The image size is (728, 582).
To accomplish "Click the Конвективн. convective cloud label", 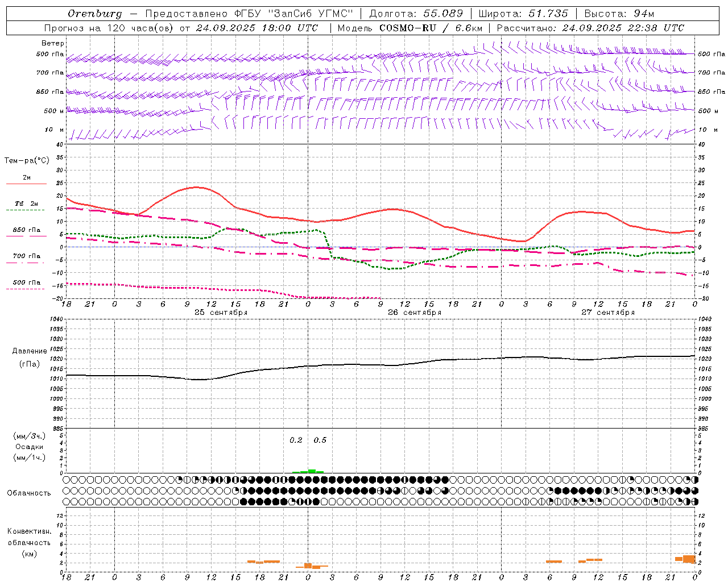I will click(x=29, y=531).
